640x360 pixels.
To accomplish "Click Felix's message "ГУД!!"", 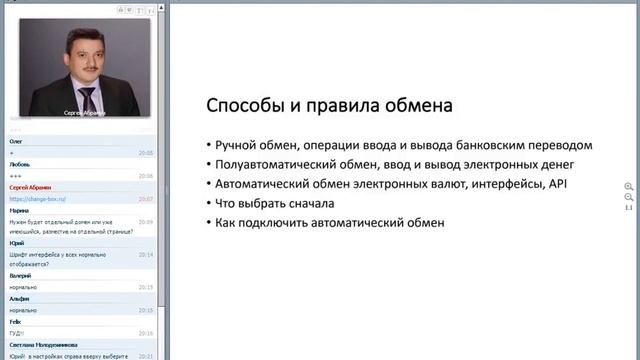I will click(17, 333).
